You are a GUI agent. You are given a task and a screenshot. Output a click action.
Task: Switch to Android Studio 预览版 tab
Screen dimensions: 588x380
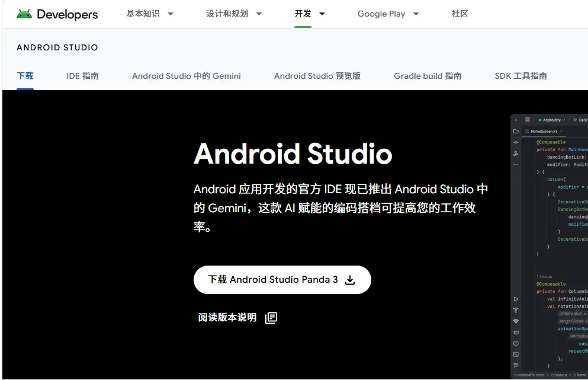coord(317,76)
